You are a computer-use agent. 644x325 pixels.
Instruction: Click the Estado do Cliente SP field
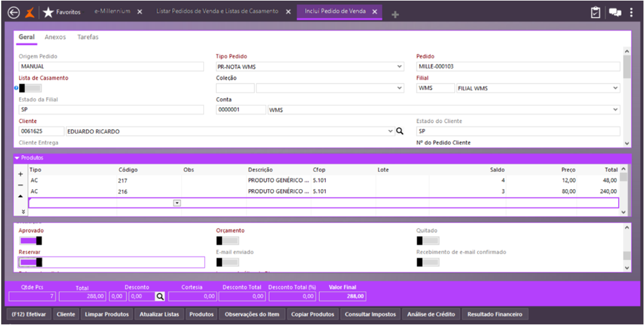point(518,131)
